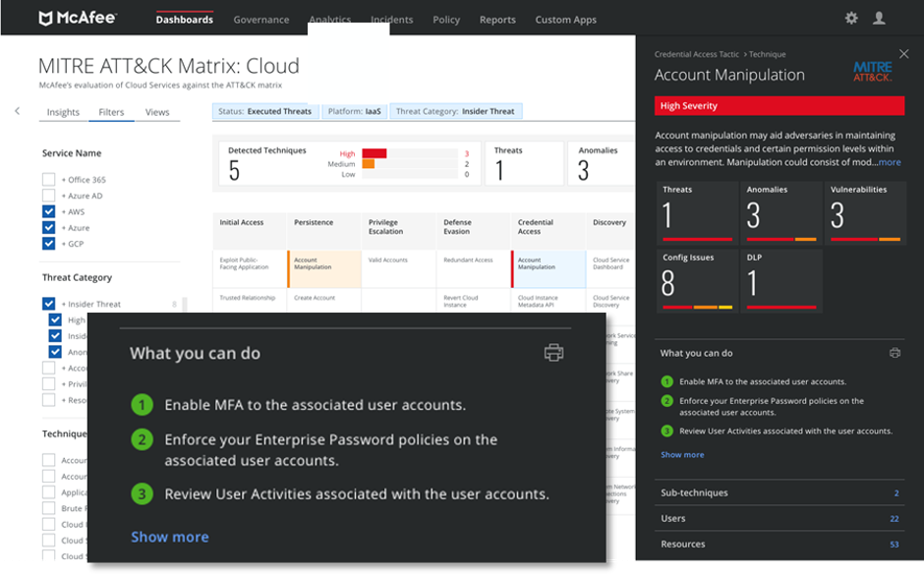This screenshot has width=924, height=576.
Task: Click the McAfee logo
Action: coord(78,19)
